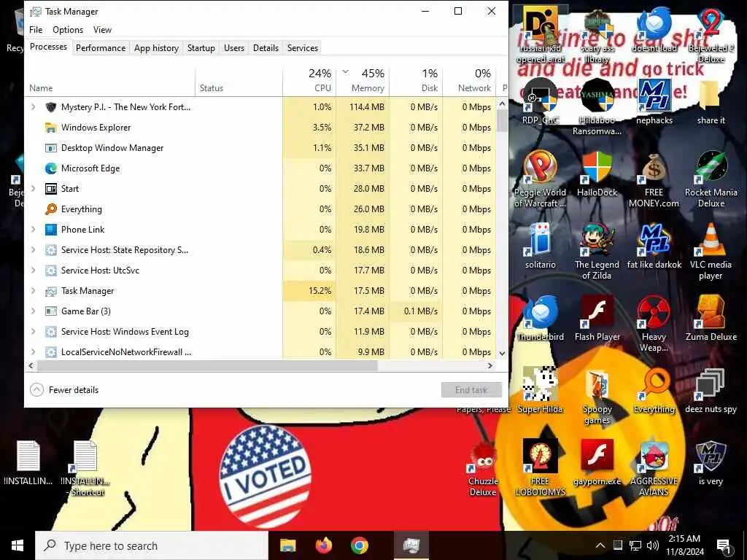Sort processes by CPU column header
This screenshot has width=747, height=560.
pos(309,81)
